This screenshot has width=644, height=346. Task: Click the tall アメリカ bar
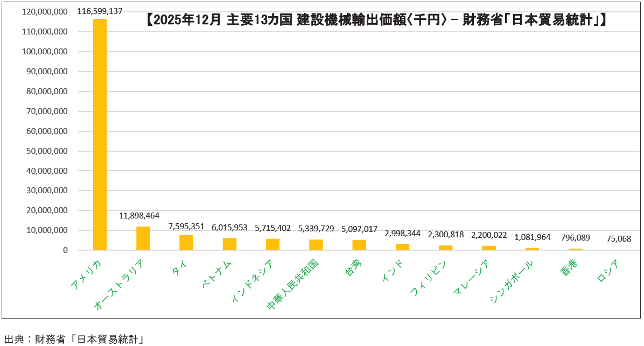(x=100, y=135)
